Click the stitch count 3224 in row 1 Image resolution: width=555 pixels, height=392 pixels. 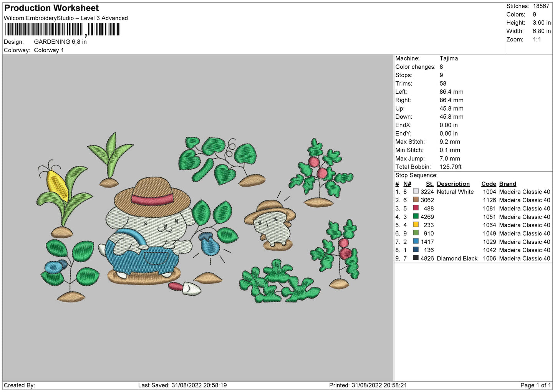[x=427, y=192]
